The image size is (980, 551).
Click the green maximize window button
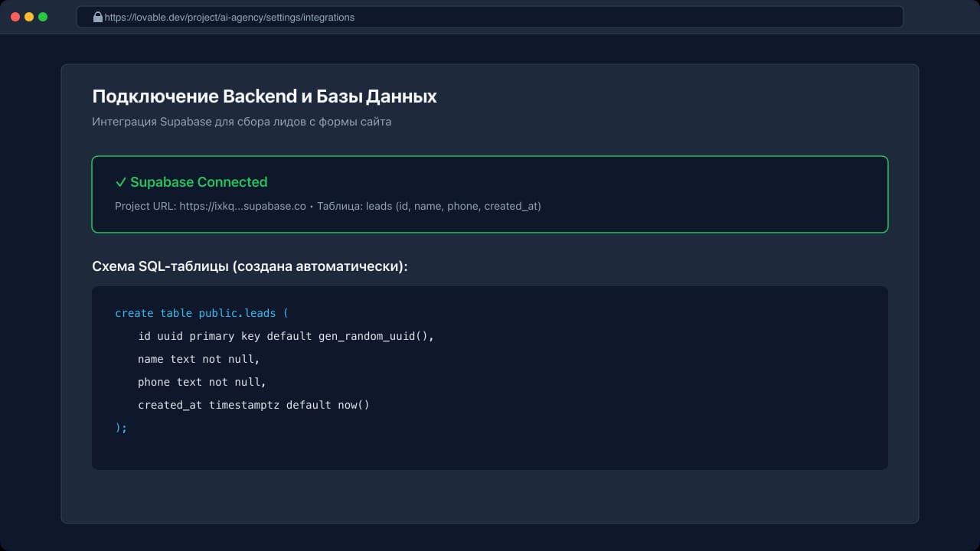[43, 17]
